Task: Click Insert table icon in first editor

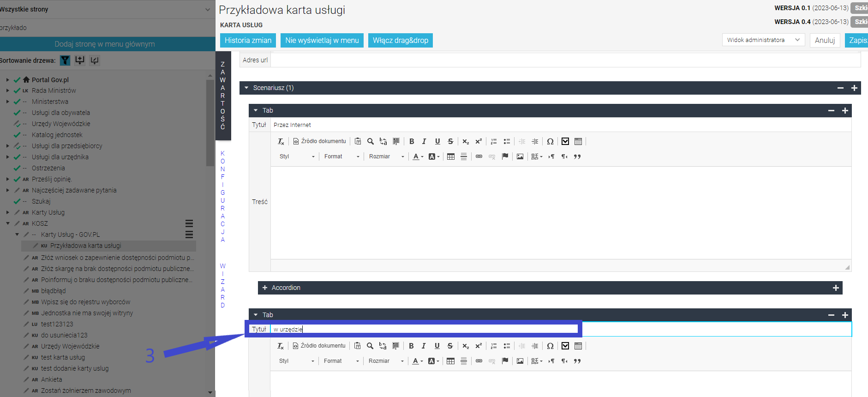Action: (x=451, y=156)
